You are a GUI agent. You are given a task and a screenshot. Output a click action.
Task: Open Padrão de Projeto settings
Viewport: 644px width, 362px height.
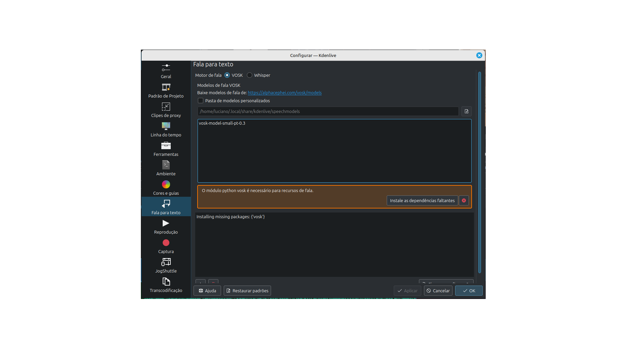(x=166, y=91)
